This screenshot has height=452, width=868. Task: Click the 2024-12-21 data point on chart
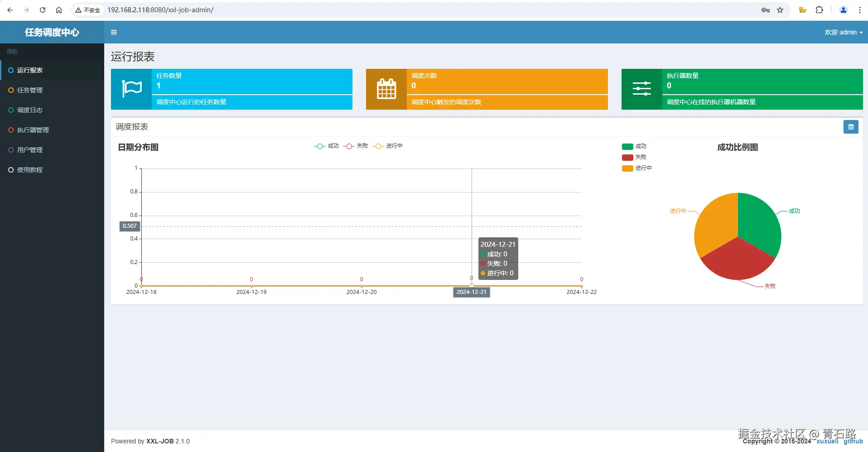click(472, 286)
